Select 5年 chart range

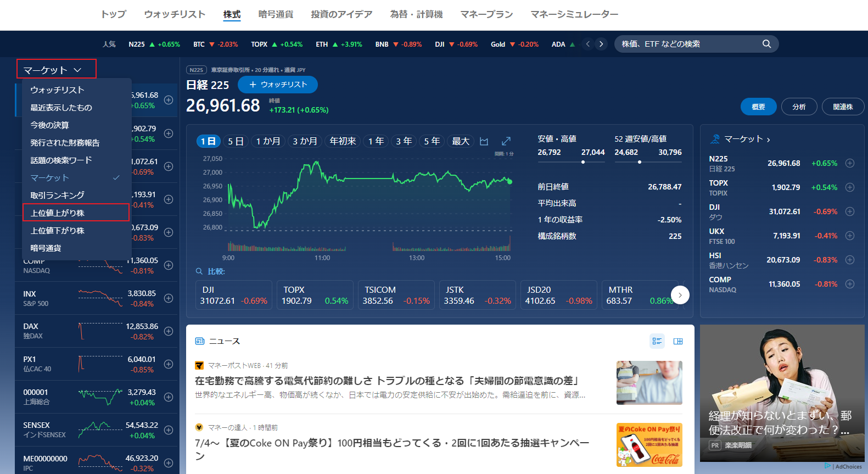pyautogui.click(x=432, y=142)
